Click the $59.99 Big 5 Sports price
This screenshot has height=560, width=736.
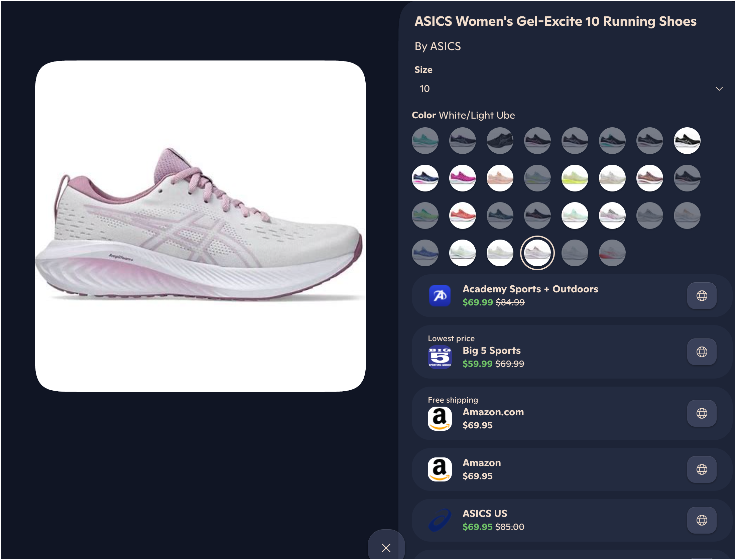click(477, 364)
